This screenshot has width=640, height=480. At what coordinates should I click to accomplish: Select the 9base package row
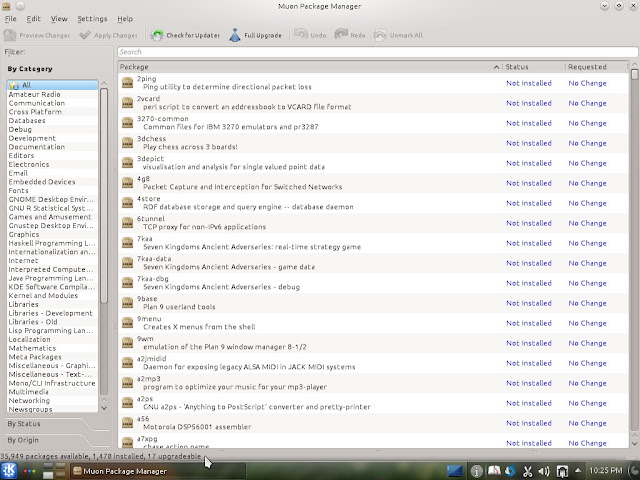click(373, 303)
